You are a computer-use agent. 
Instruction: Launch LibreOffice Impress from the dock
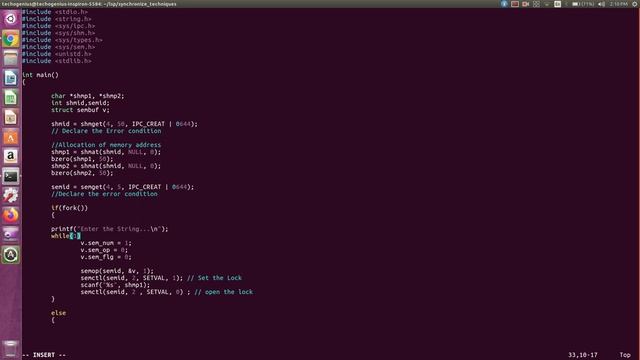11,117
